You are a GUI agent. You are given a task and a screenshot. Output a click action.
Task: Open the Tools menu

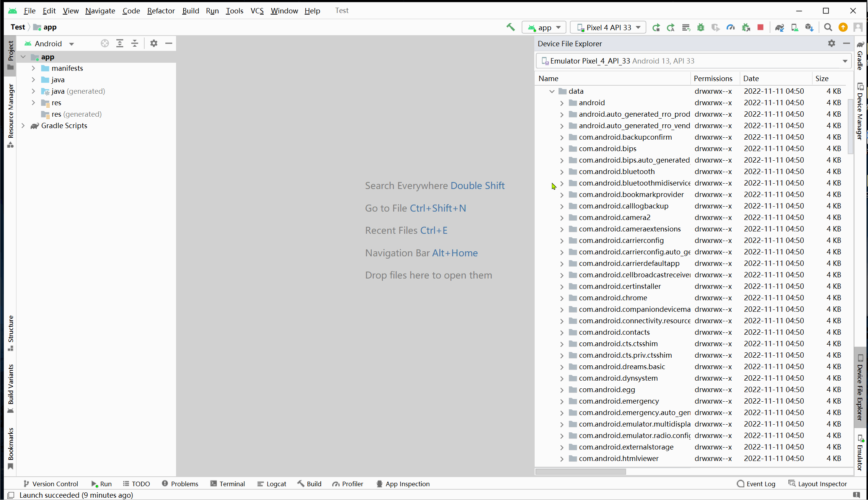pyautogui.click(x=235, y=11)
